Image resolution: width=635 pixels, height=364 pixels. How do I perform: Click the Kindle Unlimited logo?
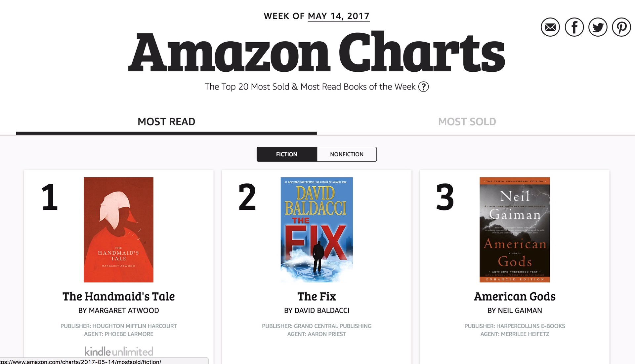[119, 351]
